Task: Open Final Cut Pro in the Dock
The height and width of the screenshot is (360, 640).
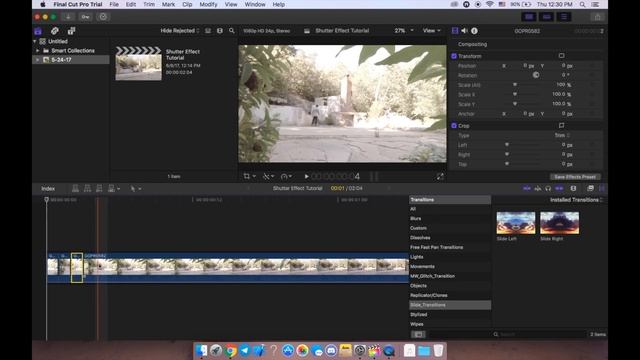Action: (x=374, y=350)
